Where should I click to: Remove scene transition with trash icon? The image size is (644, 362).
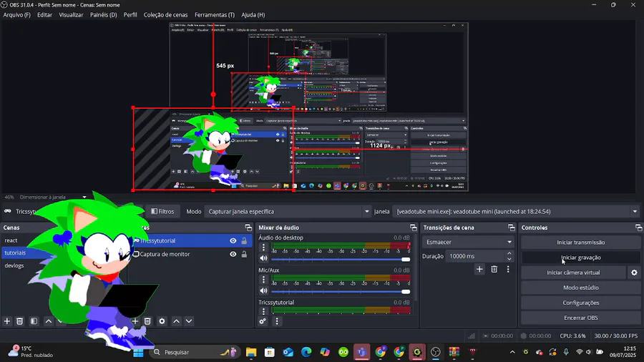click(494, 269)
